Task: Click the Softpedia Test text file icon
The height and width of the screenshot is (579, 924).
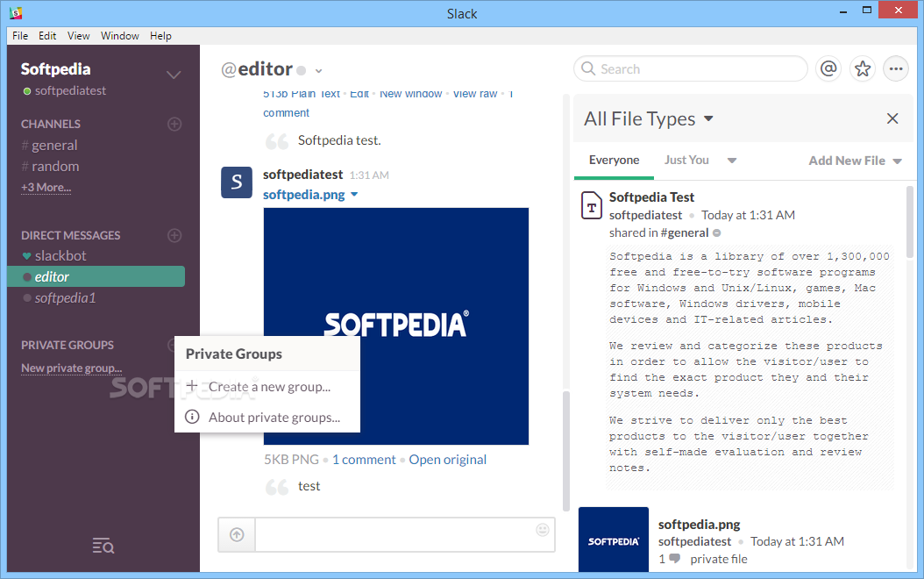Action: tap(592, 205)
